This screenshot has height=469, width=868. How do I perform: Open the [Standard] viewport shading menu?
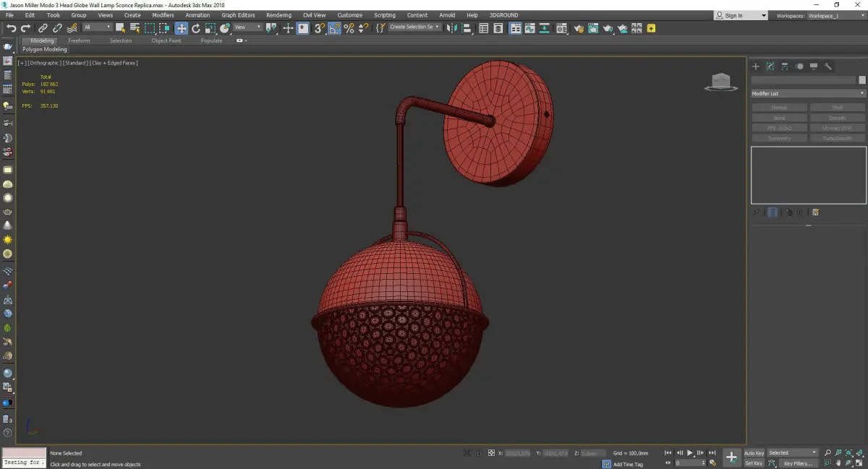click(x=75, y=63)
